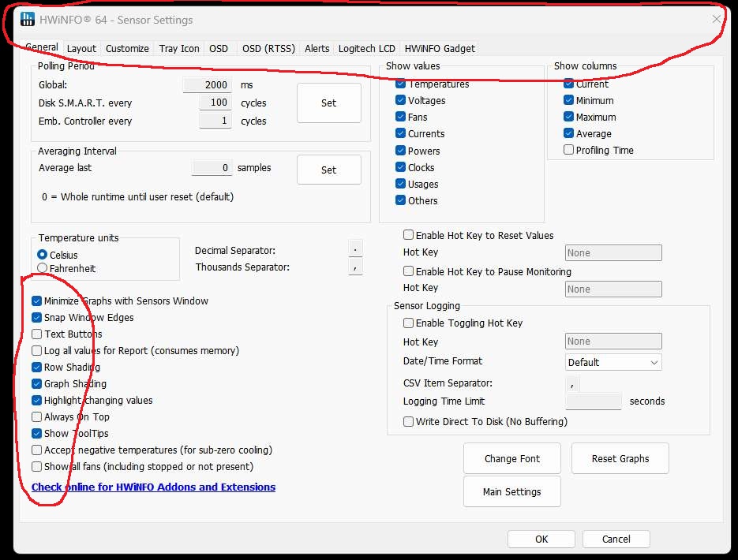Open the Alerts tab
Viewport: 738px width, 560px height.
click(x=317, y=48)
